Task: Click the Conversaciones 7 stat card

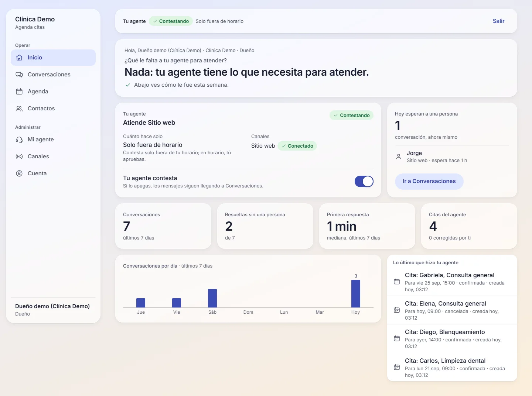Action: pos(163,226)
